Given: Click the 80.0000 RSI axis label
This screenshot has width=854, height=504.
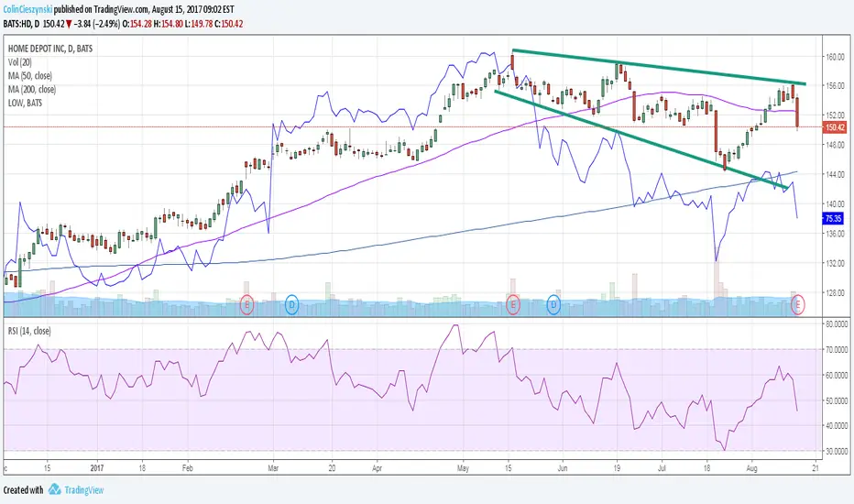Looking at the screenshot, I should point(837,323).
